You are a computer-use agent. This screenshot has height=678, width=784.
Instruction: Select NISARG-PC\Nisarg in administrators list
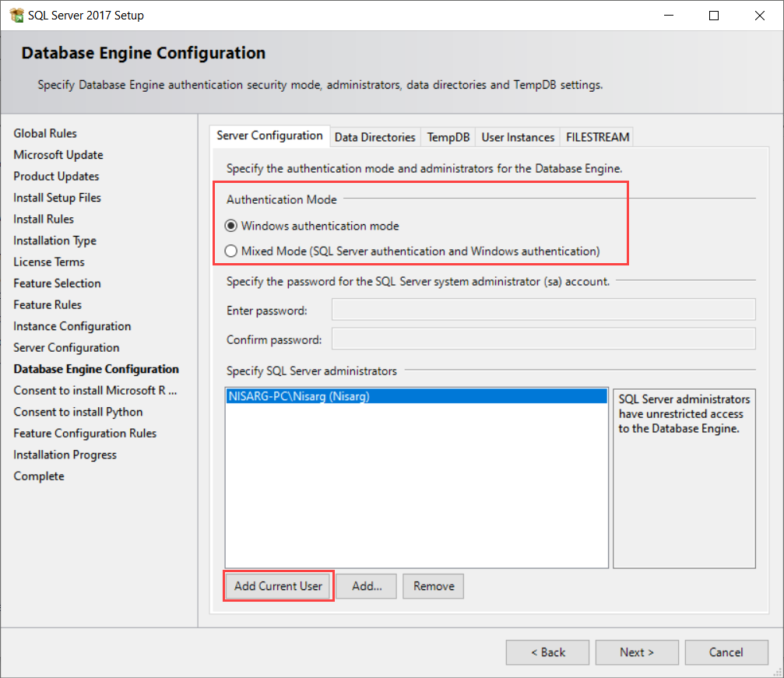[299, 396]
